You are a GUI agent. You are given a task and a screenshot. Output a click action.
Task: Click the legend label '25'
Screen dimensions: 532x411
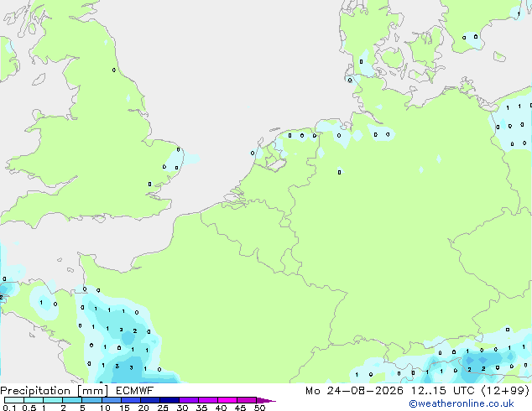pos(163,408)
